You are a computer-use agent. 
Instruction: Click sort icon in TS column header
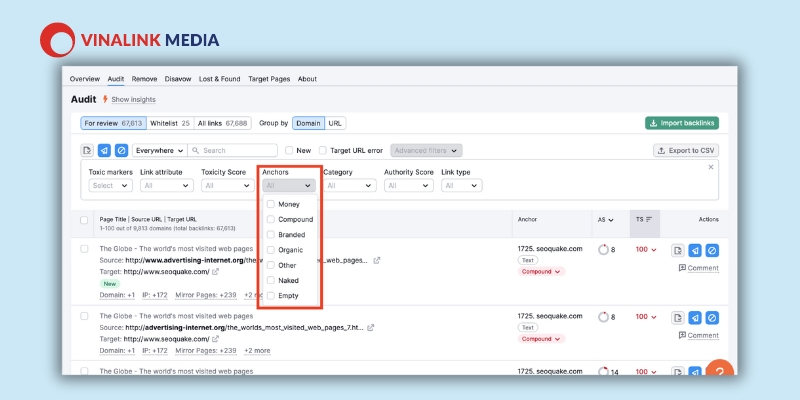(x=649, y=219)
